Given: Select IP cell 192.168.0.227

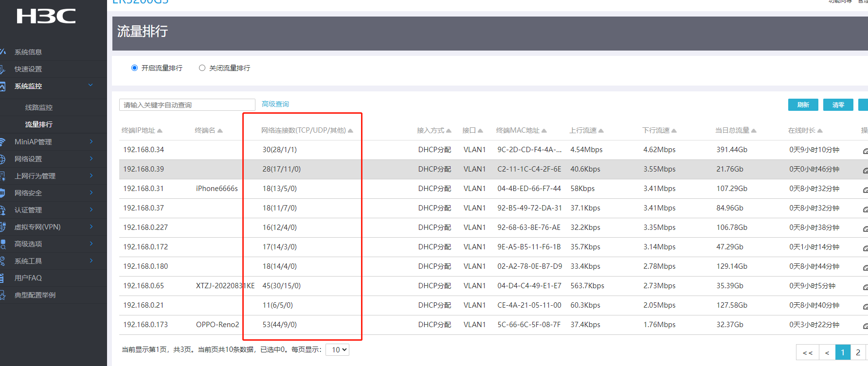Looking at the screenshot, I should tap(145, 227).
